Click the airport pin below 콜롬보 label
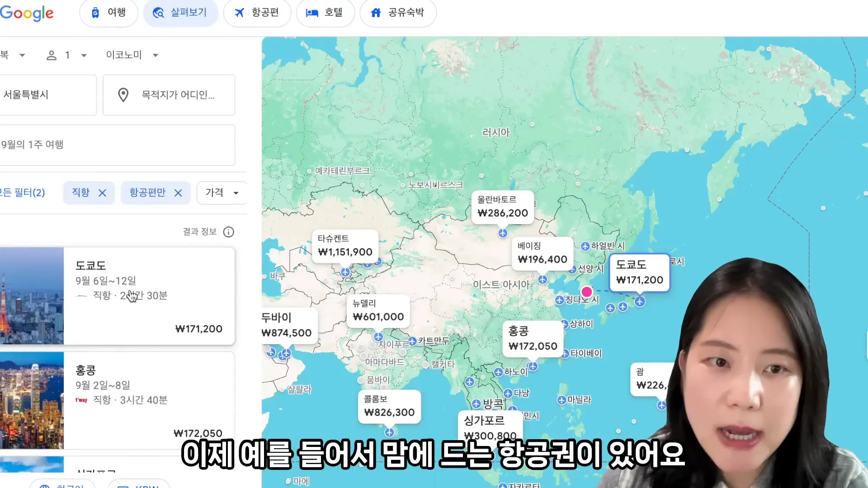The height and width of the screenshot is (488, 868). tap(389, 432)
